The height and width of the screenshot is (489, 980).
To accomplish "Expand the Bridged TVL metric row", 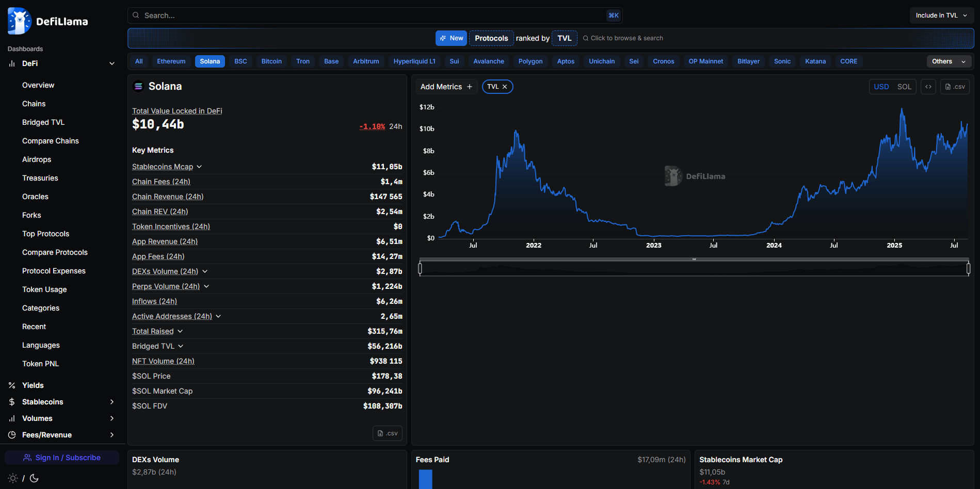I will (x=181, y=346).
